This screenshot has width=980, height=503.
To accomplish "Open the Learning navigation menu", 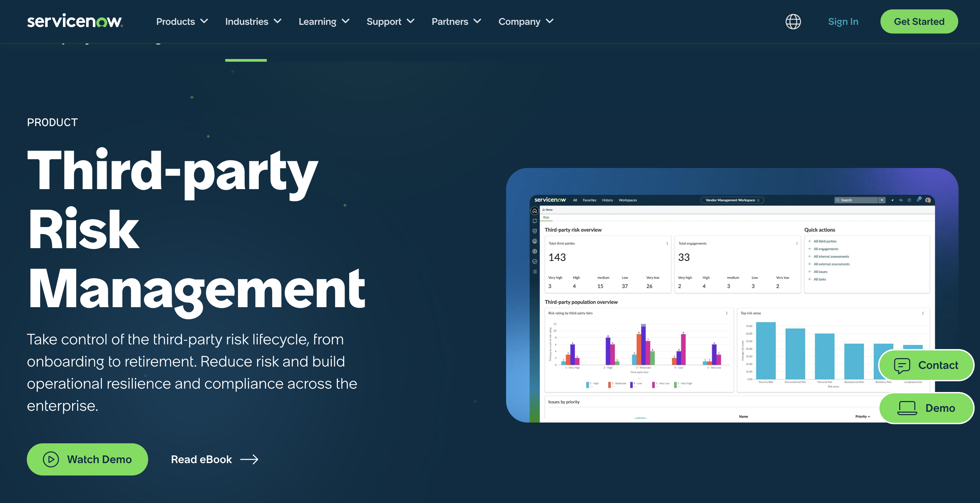I will (324, 22).
